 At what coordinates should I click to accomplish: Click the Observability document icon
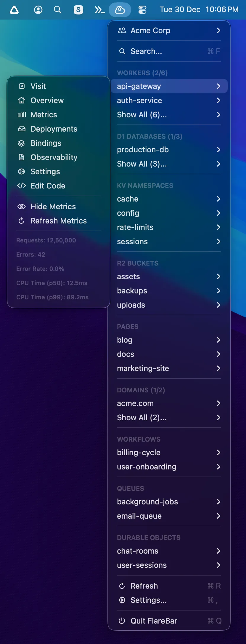(22, 157)
